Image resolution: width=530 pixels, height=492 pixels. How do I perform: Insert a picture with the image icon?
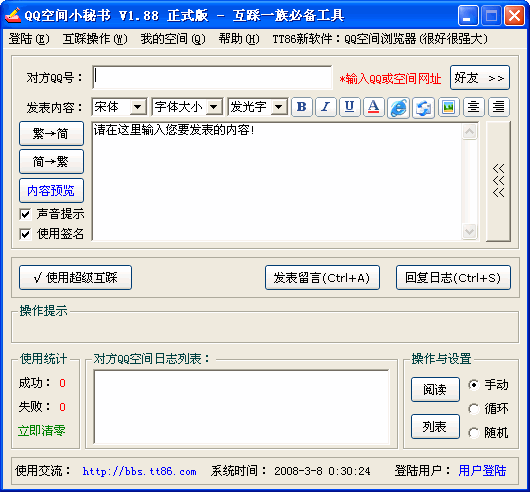pyautogui.click(x=449, y=107)
